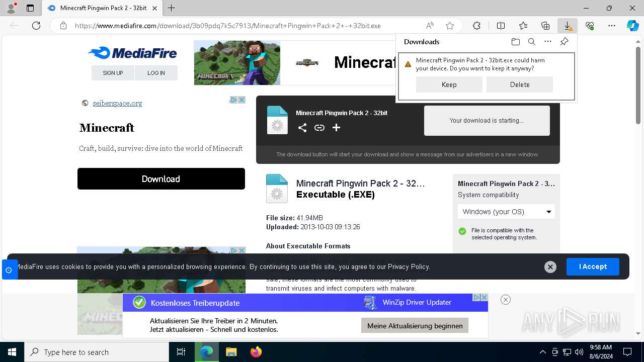Open the Collections icon
This screenshot has width=644, height=362.
tap(545, 26)
